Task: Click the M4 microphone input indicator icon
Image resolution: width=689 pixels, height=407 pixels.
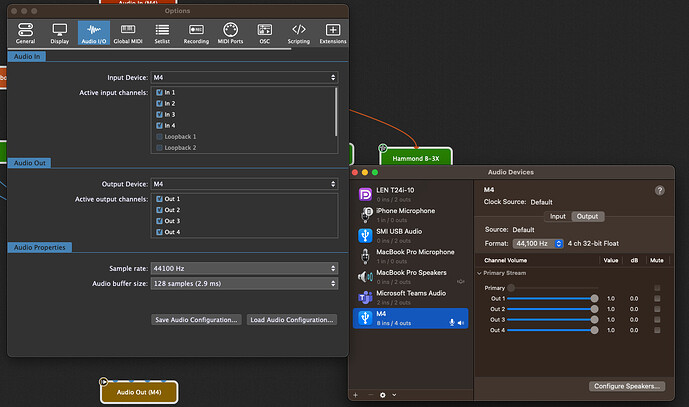Action: pyautogui.click(x=452, y=323)
